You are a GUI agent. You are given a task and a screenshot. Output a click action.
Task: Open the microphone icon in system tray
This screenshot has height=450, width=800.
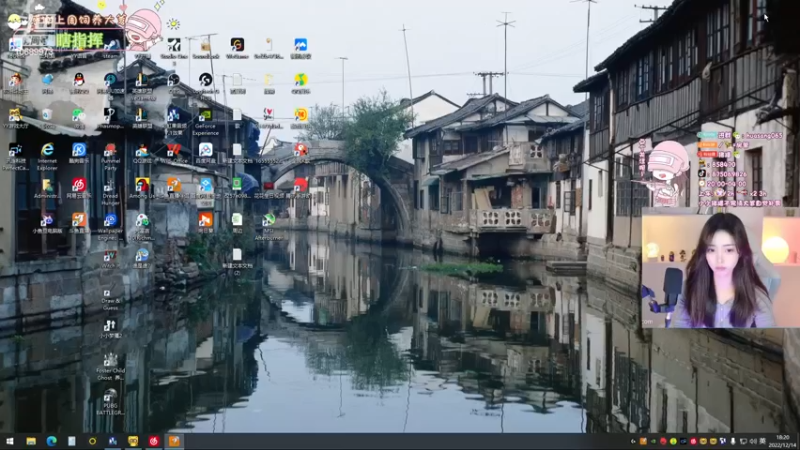pyautogui.click(x=733, y=441)
